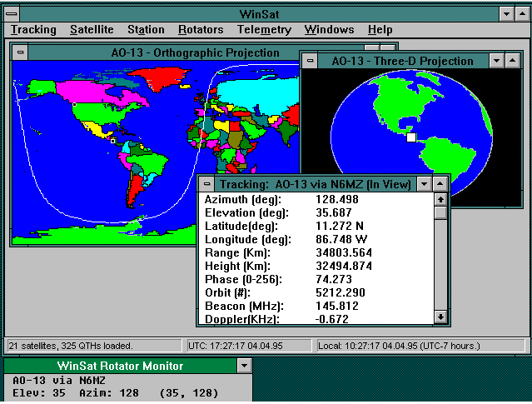Click scroll down arrow in Tracking window

pyautogui.click(x=440, y=317)
